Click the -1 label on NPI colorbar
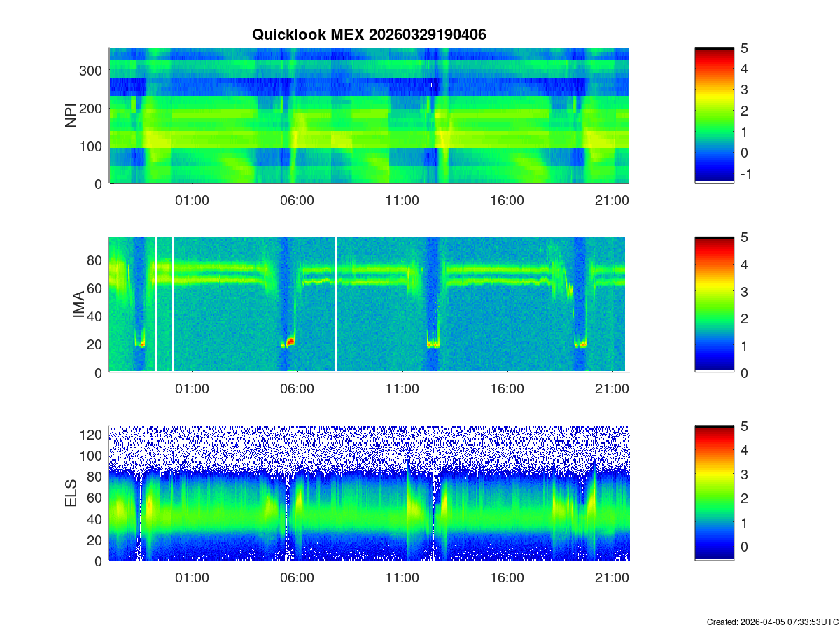The height and width of the screenshot is (630, 840). pyautogui.click(x=745, y=174)
